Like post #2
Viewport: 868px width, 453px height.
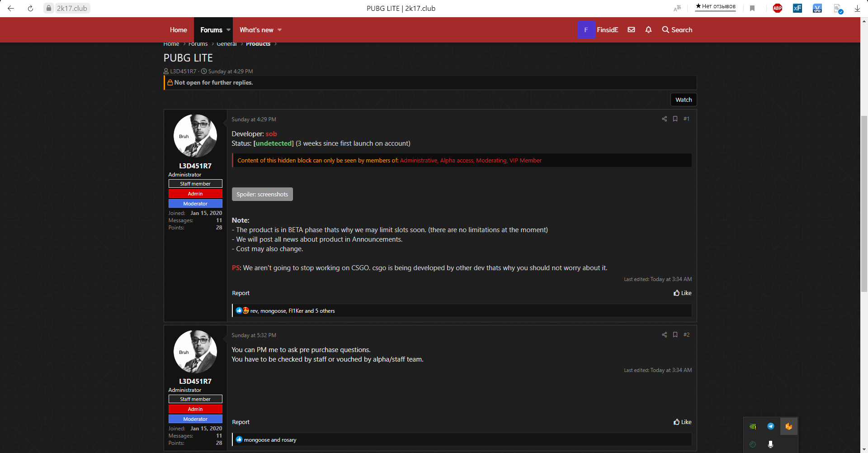coord(683,422)
